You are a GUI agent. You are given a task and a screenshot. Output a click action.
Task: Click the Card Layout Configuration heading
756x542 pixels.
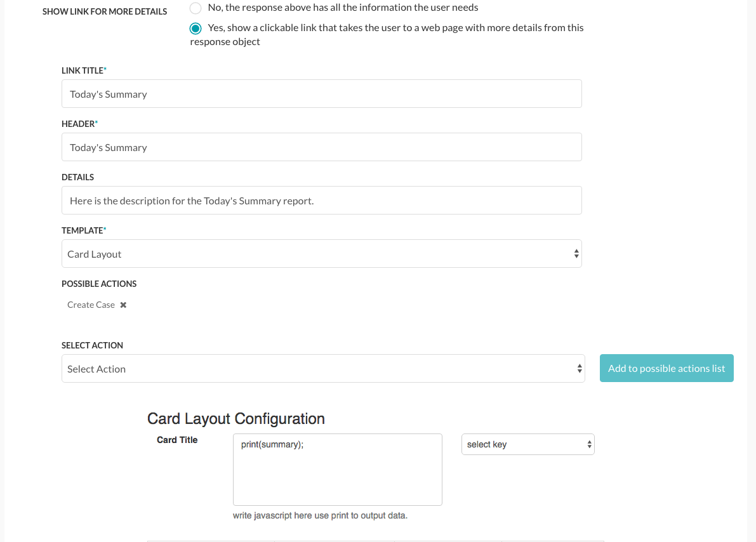pyautogui.click(x=235, y=418)
